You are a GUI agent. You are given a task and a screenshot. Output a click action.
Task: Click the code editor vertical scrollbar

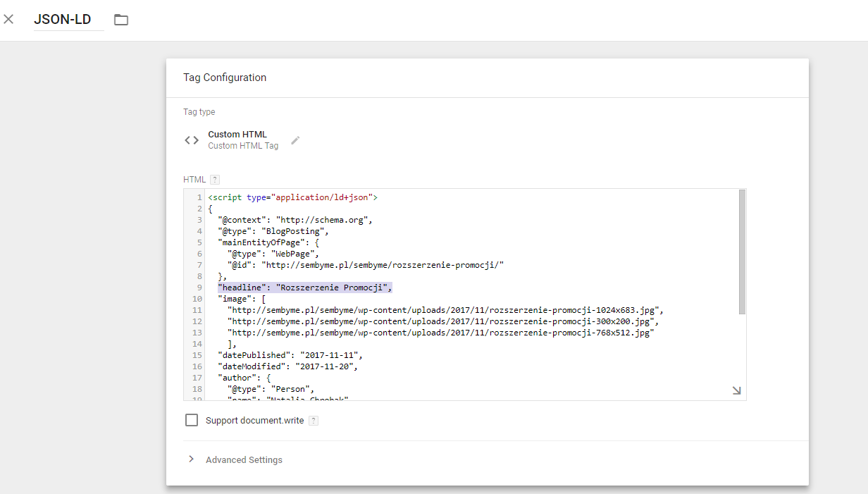click(742, 252)
